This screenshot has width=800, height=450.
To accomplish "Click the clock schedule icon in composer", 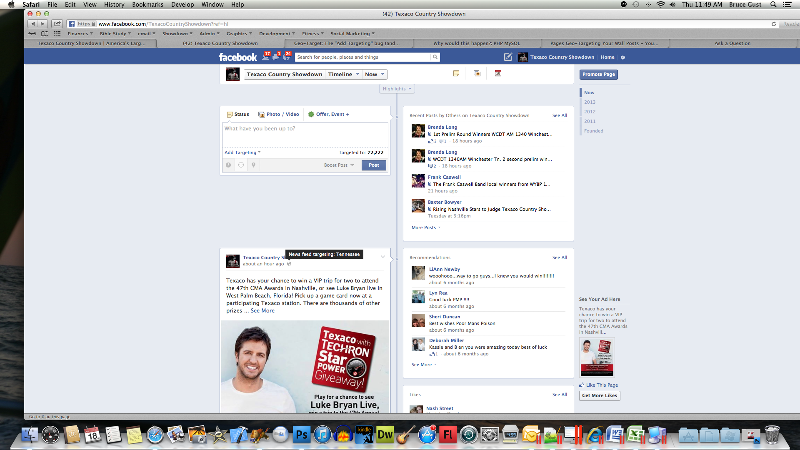I will click(241, 165).
